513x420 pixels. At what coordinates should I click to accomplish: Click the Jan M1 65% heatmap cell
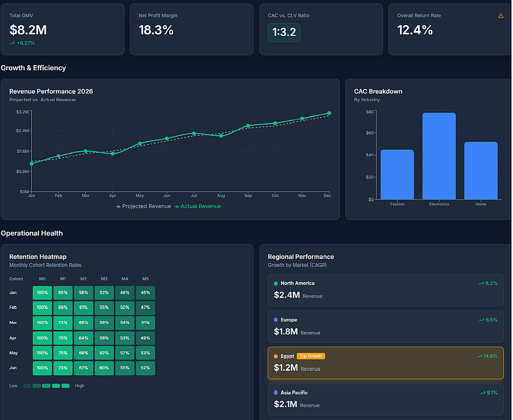[63, 293]
